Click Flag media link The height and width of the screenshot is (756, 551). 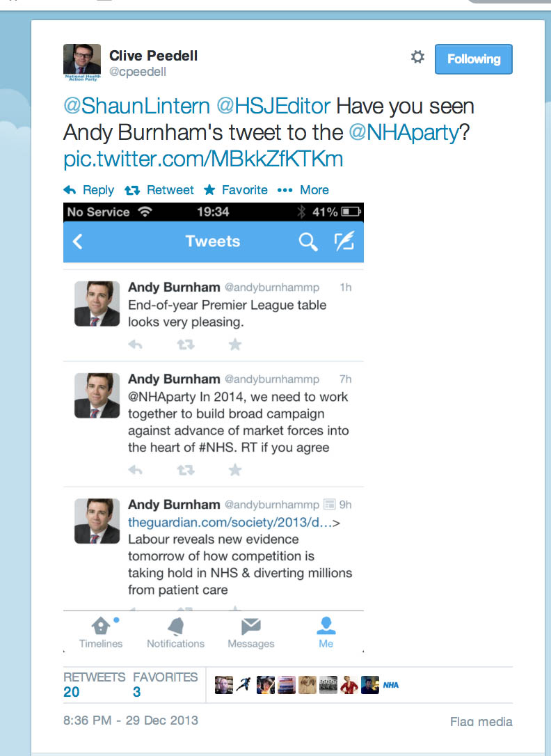point(481,722)
